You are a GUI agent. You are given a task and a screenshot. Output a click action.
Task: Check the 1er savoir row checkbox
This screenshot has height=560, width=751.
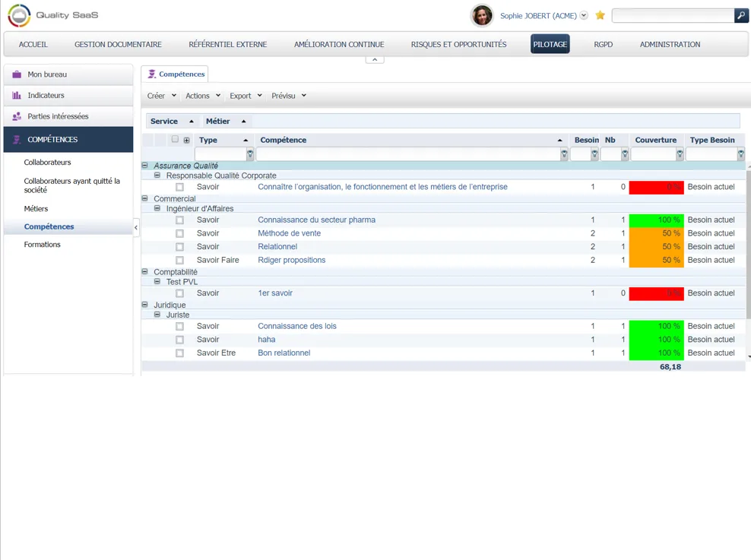click(179, 293)
